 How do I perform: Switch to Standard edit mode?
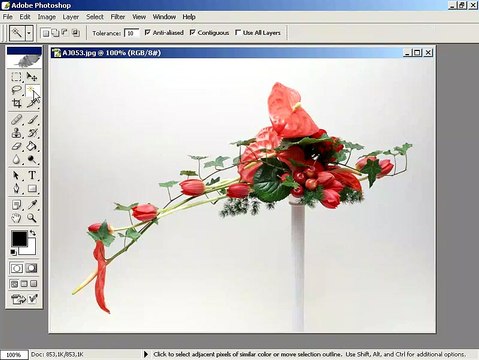point(17,268)
